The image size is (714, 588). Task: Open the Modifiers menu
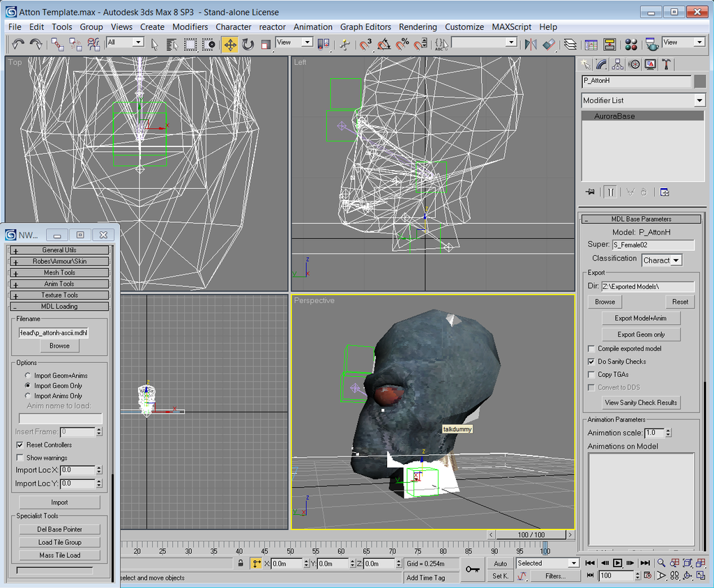190,27
